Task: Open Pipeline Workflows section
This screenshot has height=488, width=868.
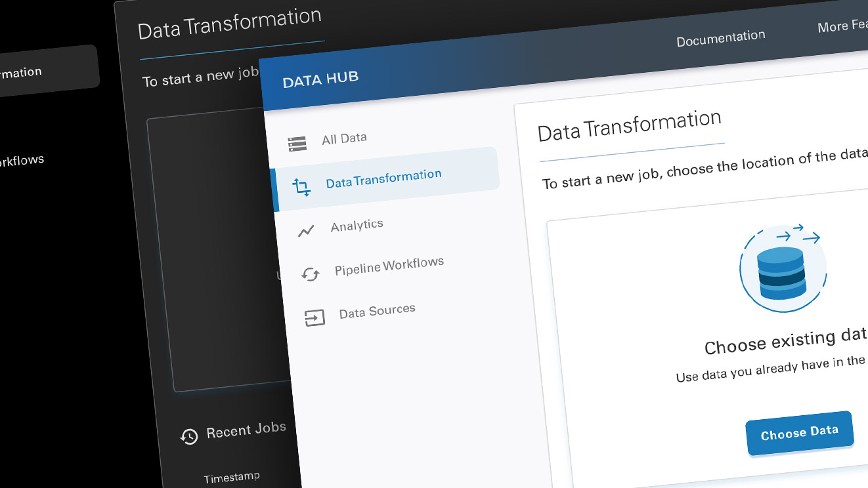Action: coord(389,266)
